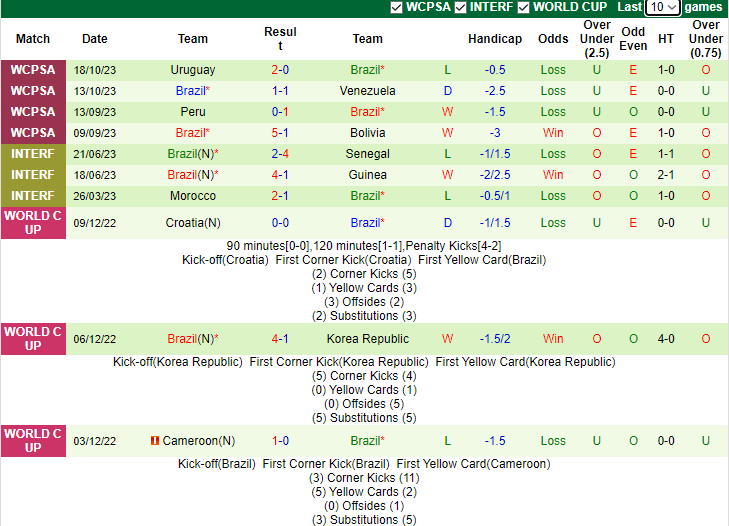Select the Morocco team name

click(x=193, y=196)
